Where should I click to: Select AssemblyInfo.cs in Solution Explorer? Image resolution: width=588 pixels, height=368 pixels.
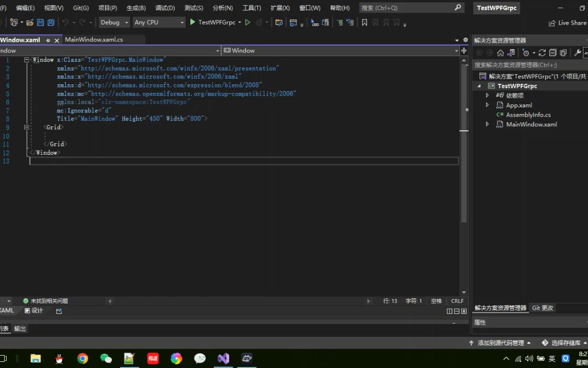[528, 115]
